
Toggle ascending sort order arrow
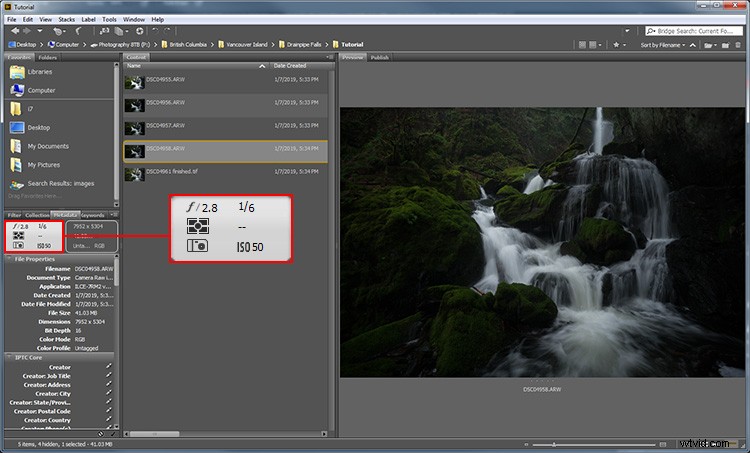692,44
